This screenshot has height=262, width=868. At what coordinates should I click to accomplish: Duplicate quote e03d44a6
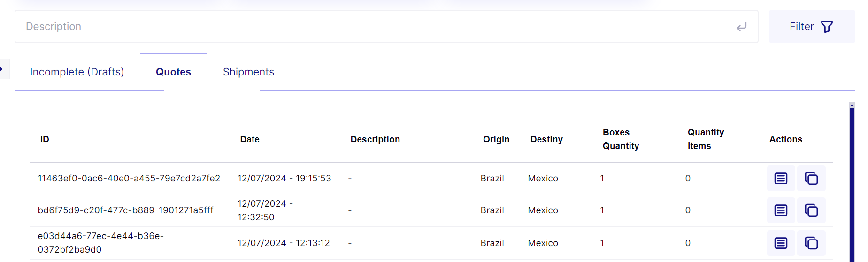point(811,243)
